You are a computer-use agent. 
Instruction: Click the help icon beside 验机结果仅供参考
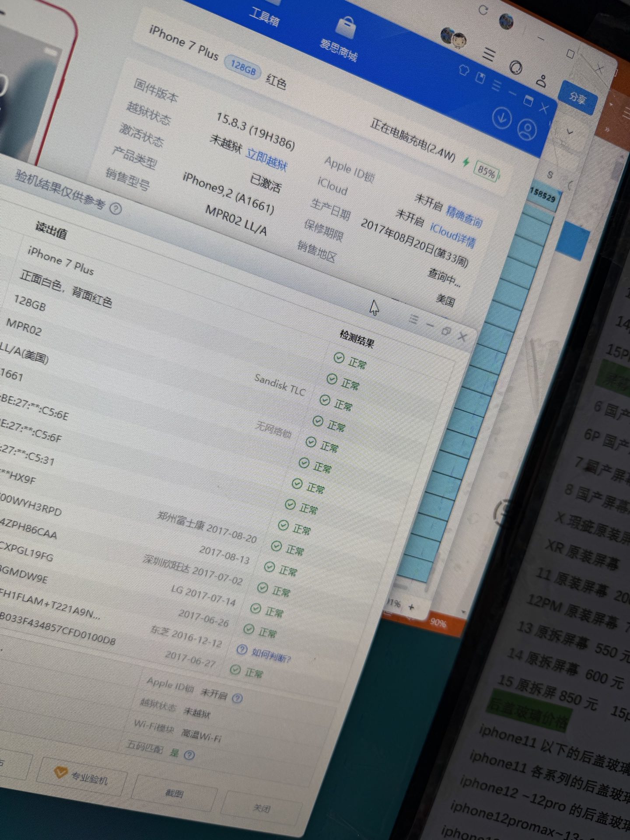point(115,209)
